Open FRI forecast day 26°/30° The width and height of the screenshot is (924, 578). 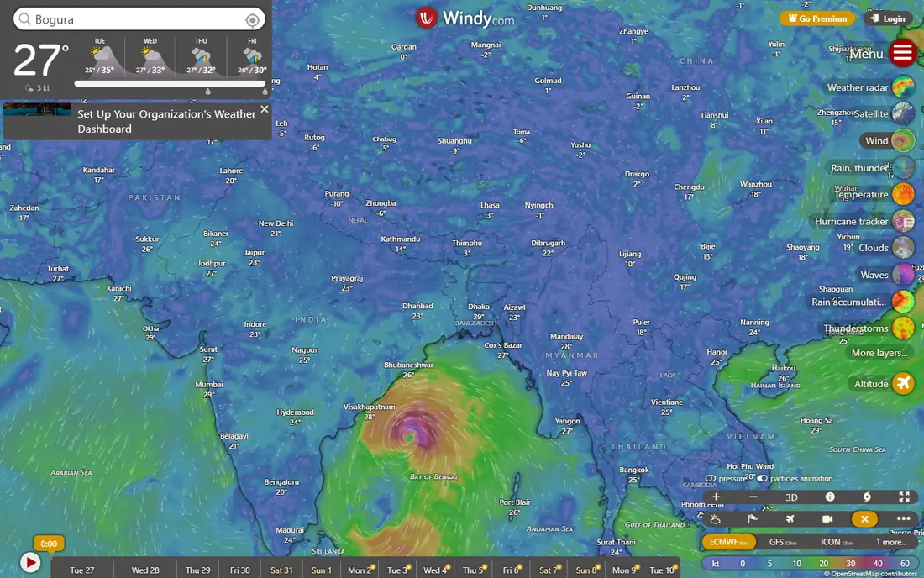coord(252,57)
